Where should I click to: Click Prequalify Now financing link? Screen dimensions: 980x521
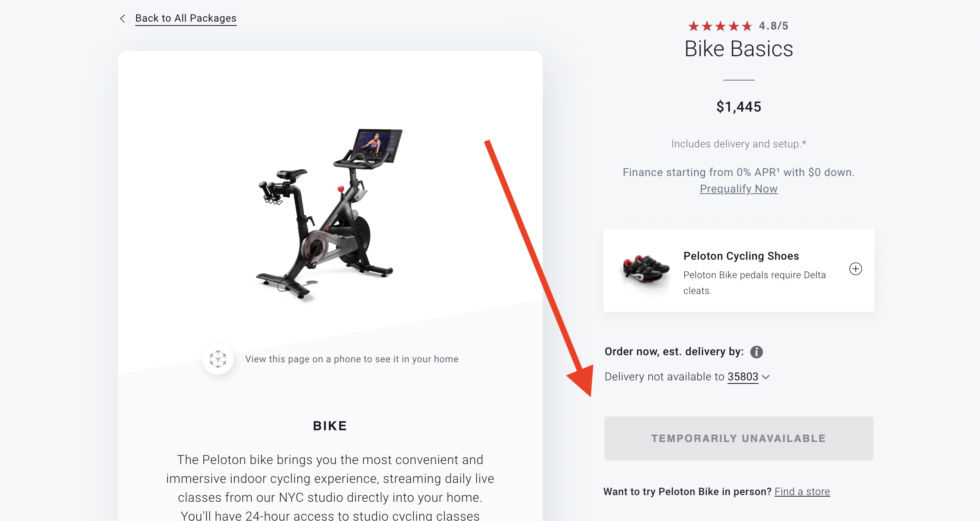coord(739,189)
